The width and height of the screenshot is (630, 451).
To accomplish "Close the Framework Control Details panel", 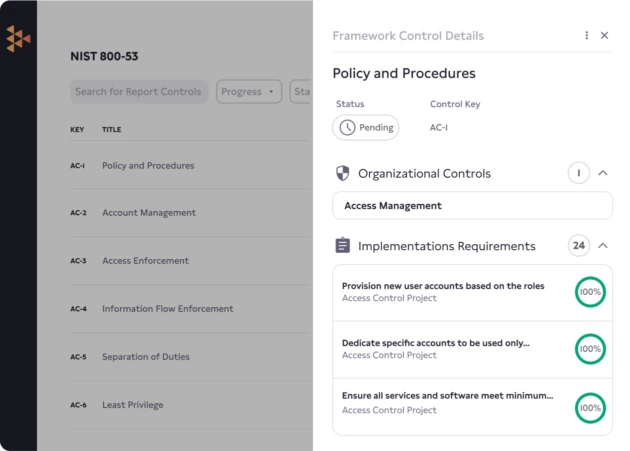I will pos(604,36).
